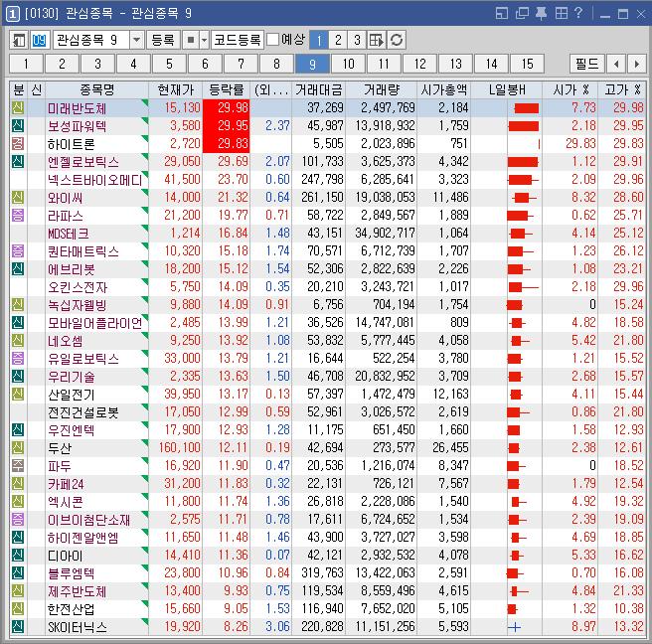
Task: Select stock name 산일전기
Action: [72, 395]
